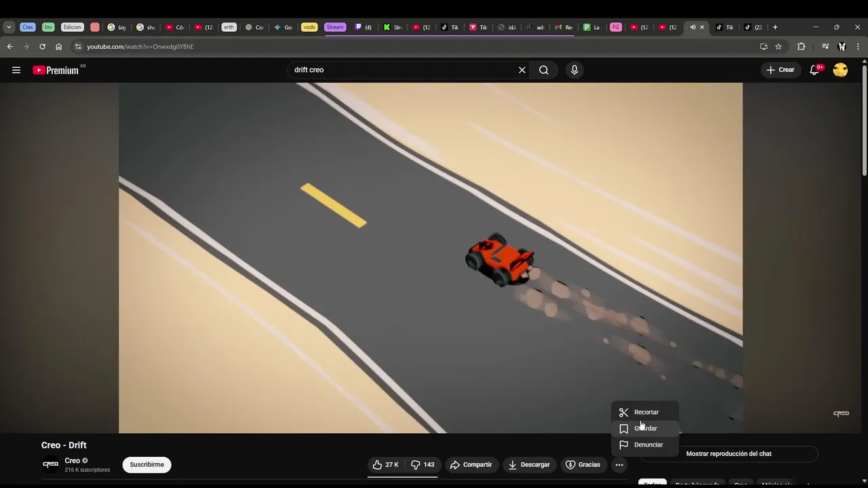Switch to the Twitch (4) tab

pos(363,27)
